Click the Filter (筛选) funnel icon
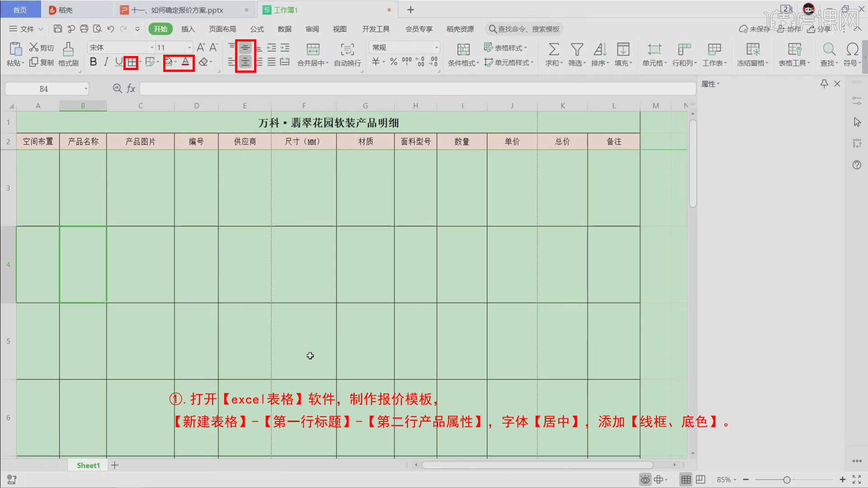Screen dimensions: 868x488 577,49
